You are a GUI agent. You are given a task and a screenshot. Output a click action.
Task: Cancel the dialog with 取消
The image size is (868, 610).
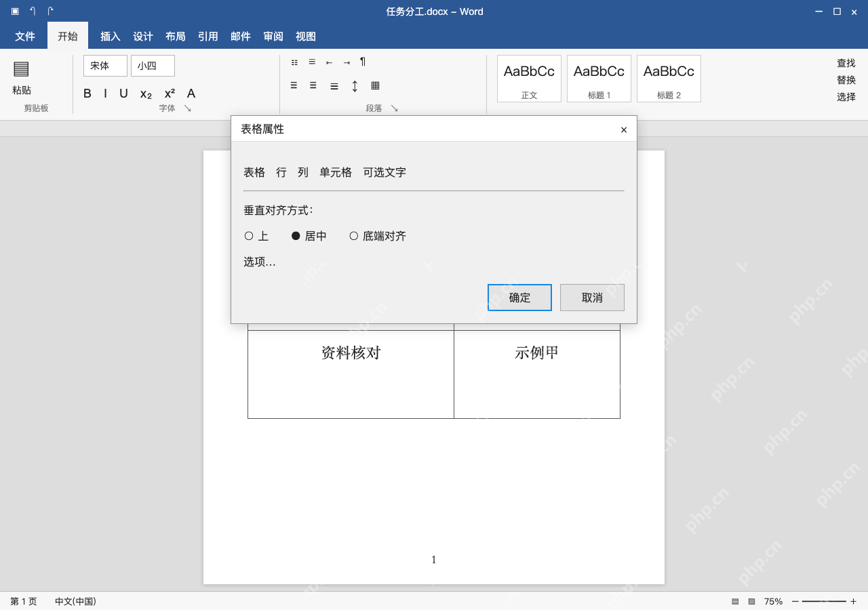(592, 298)
